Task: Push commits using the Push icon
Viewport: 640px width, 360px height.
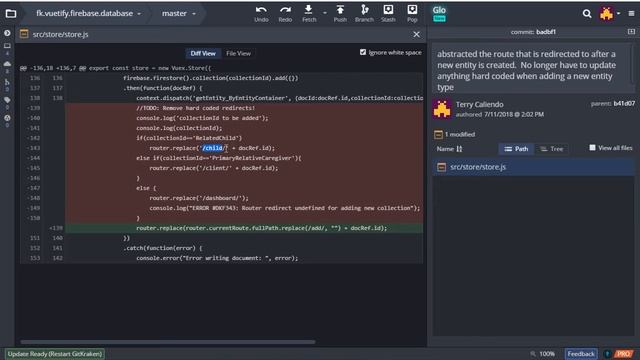Action: click(340, 13)
